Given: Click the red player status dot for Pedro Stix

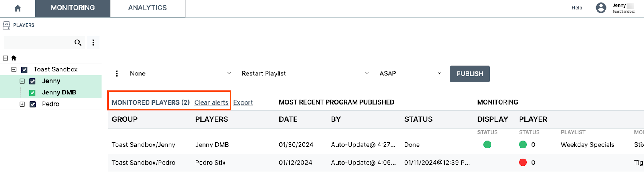Looking at the screenshot, I should (x=523, y=163).
